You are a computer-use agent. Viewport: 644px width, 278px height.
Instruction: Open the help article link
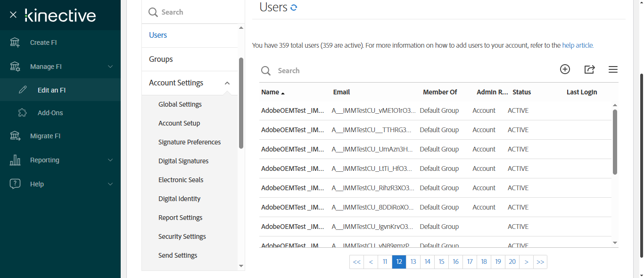pyautogui.click(x=578, y=46)
